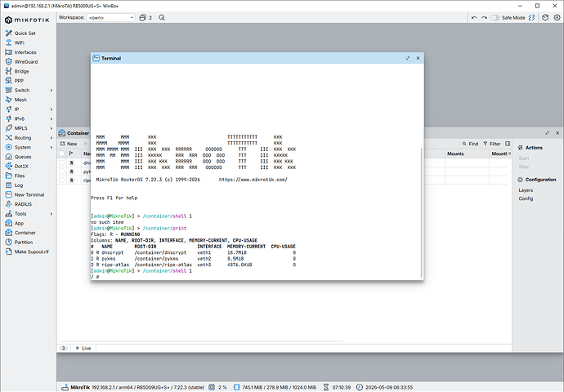The width and height of the screenshot is (564, 392).
Task: Toggle Container window side panel icon
Action: pyautogui.click(x=508, y=144)
